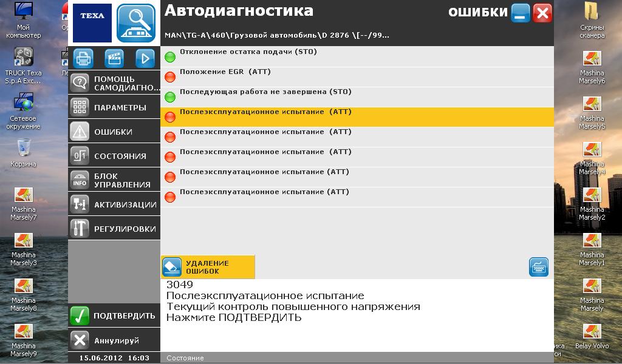Image resolution: width=622 pixels, height=364 pixels.
Task: Open the on-screen keyboard icon
Action: (538, 267)
